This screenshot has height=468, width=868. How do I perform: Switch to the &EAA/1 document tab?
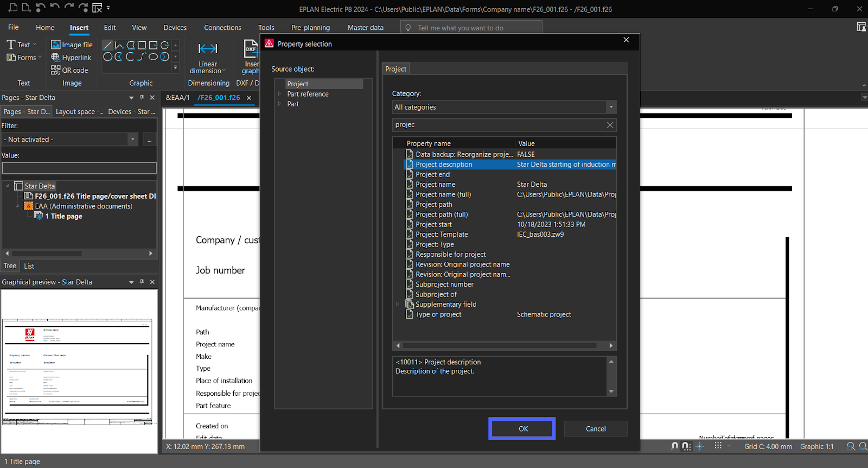point(178,98)
